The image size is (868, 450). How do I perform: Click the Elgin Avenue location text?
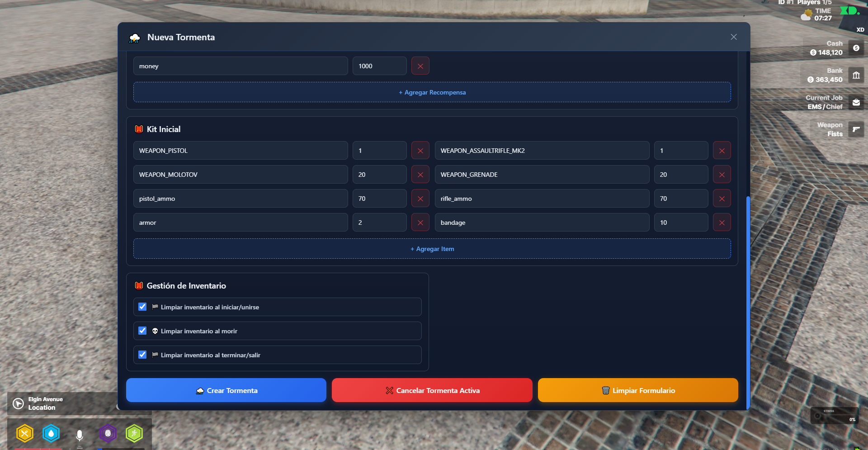tap(45, 399)
